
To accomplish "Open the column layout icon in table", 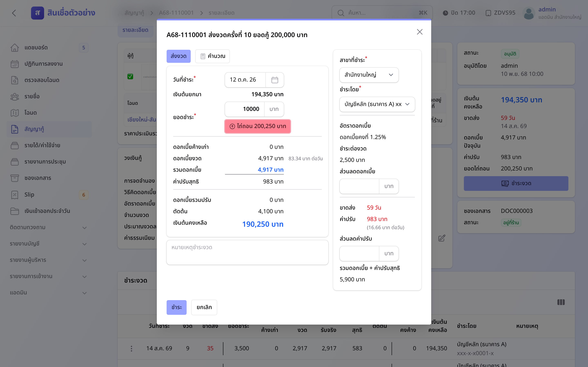I will coord(561,302).
